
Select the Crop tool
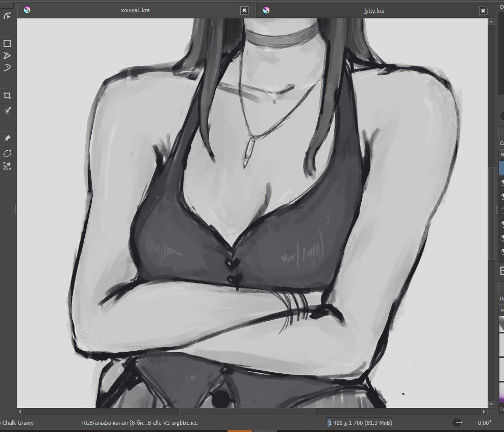coord(7,95)
